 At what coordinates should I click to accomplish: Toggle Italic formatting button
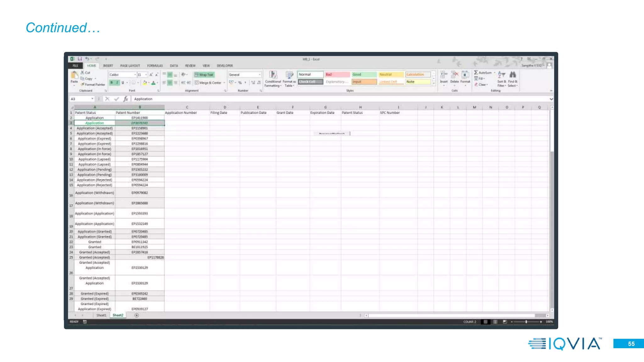pyautogui.click(x=117, y=83)
